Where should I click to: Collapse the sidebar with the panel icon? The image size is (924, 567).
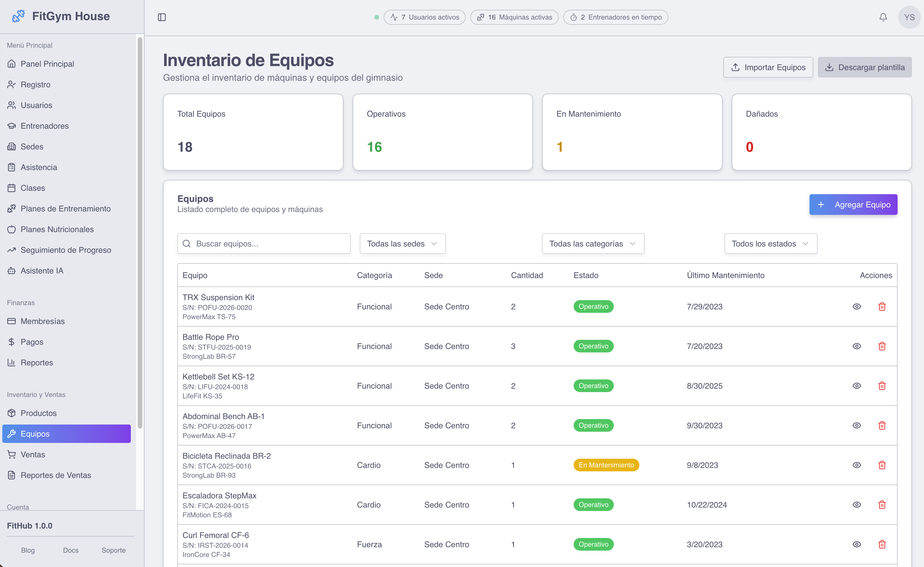coord(162,17)
